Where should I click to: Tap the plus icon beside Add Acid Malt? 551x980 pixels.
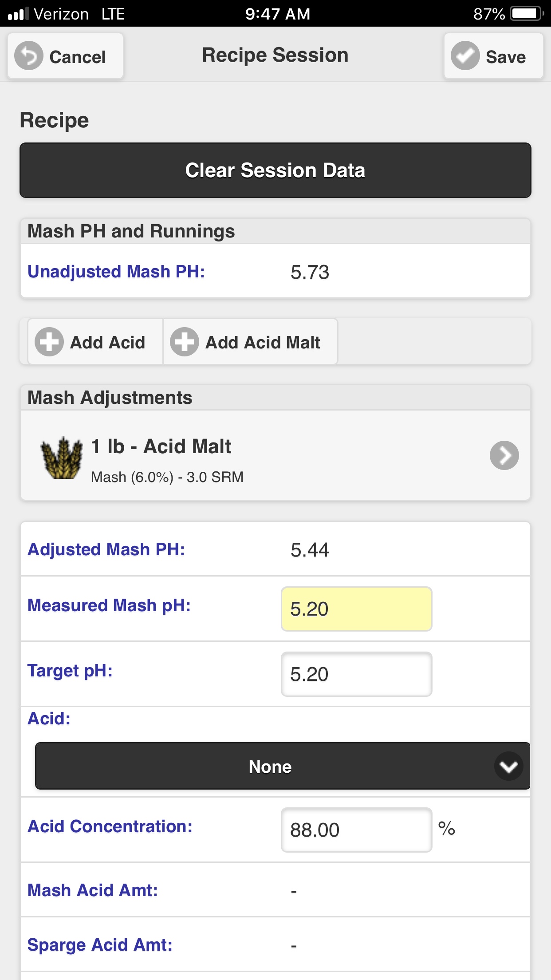pos(184,342)
